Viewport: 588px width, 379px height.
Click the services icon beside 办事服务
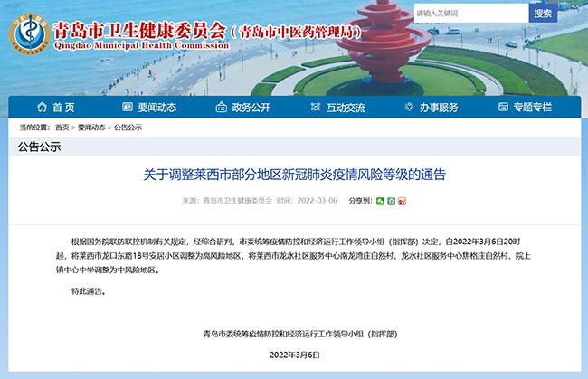pos(409,108)
